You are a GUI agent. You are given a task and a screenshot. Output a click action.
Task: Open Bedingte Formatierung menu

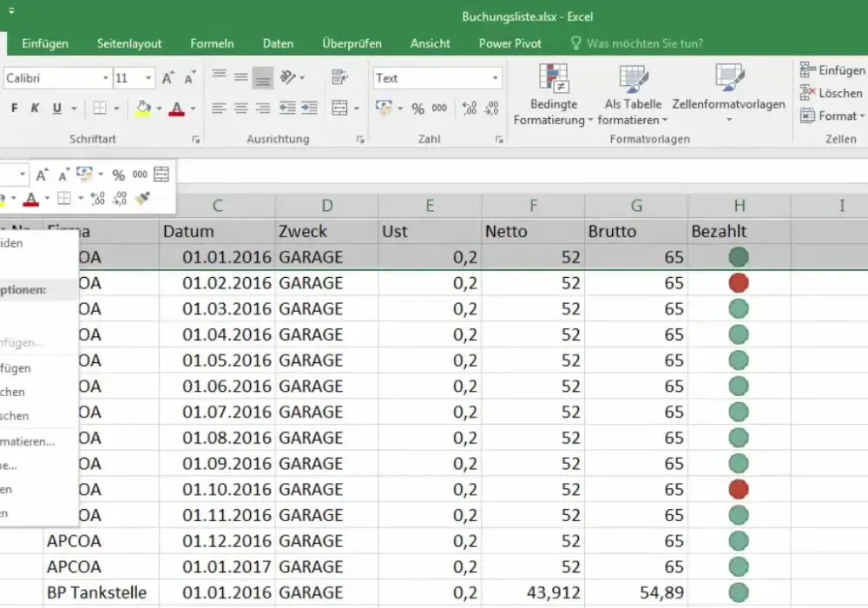553,94
